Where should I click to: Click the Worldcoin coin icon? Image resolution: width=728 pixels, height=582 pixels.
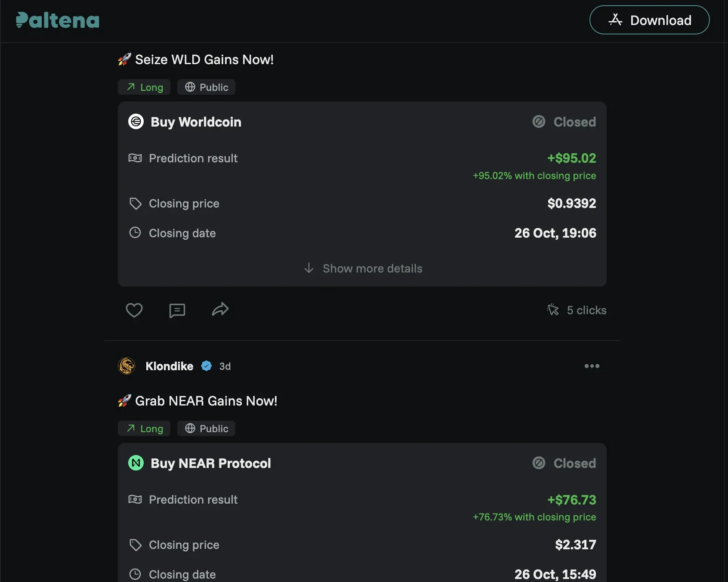(x=136, y=122)
